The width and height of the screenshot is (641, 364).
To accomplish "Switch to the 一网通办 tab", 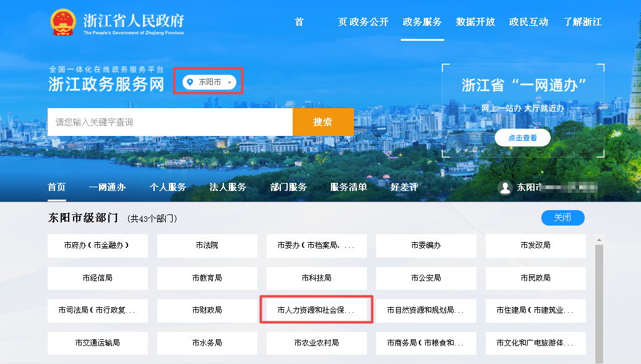I will [x=107, y=187].
